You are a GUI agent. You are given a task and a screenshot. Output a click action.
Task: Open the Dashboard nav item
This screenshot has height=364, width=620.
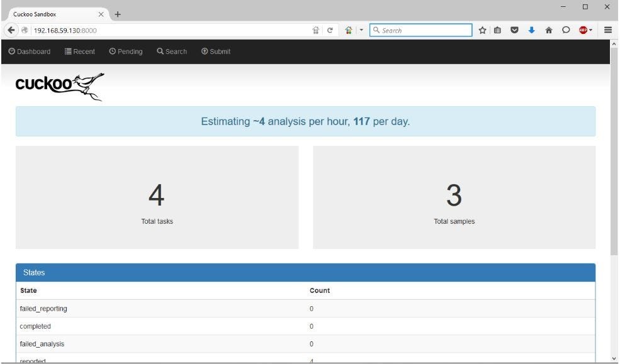point(30,52)
